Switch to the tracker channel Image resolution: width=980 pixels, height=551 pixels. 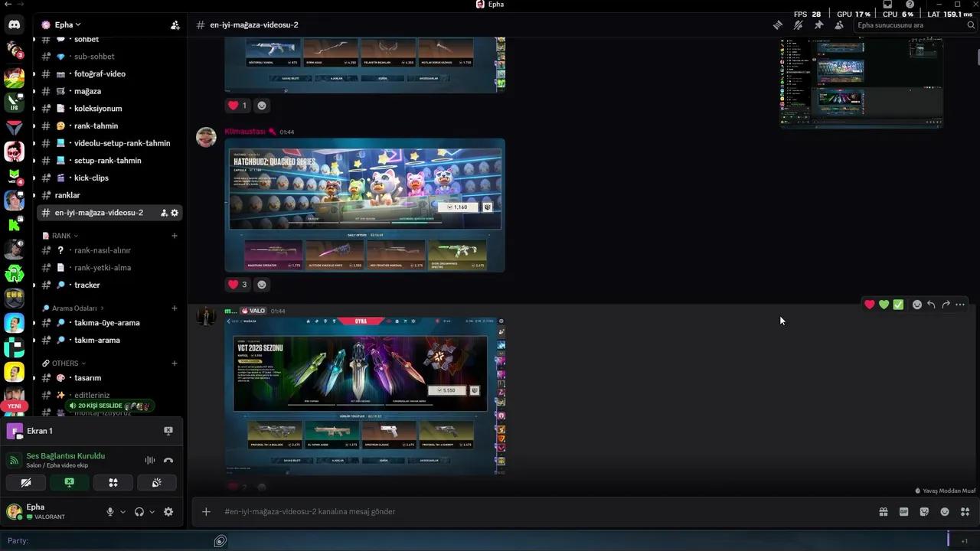(x=87, y=285)
